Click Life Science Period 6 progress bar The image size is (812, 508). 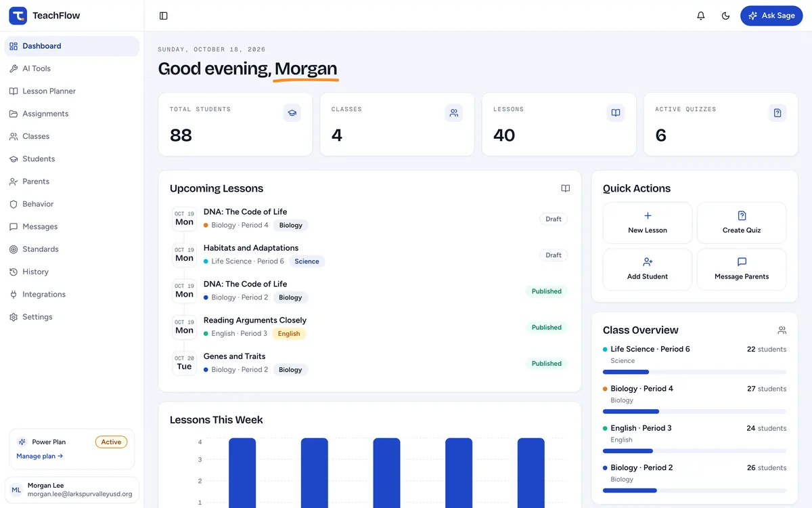pos(694,372)
